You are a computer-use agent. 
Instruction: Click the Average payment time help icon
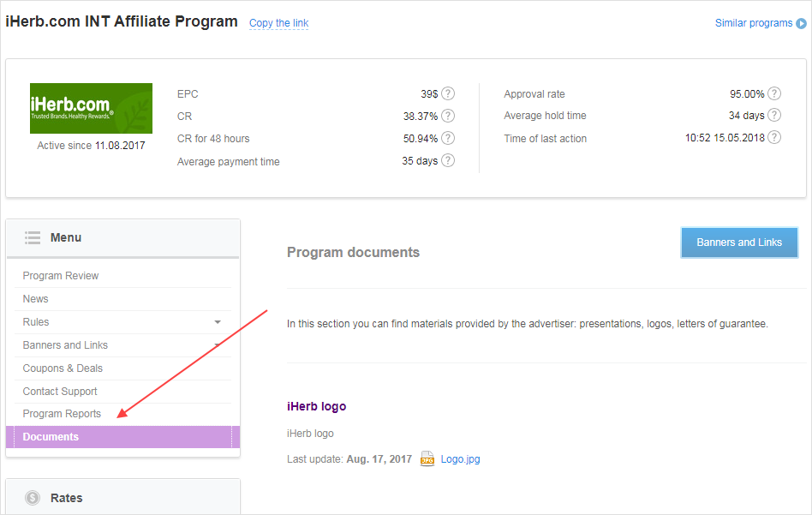448,160
